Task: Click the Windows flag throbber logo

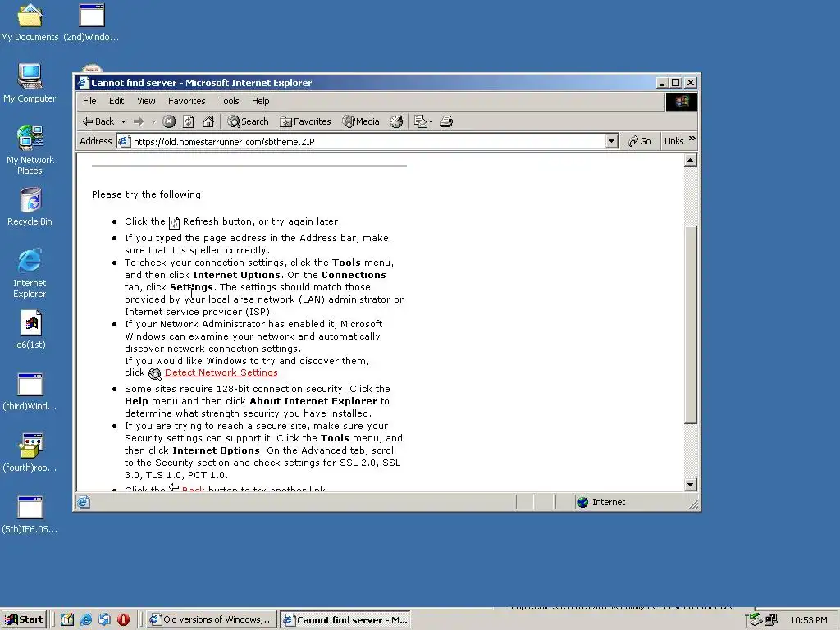Action: click(682, 101)
